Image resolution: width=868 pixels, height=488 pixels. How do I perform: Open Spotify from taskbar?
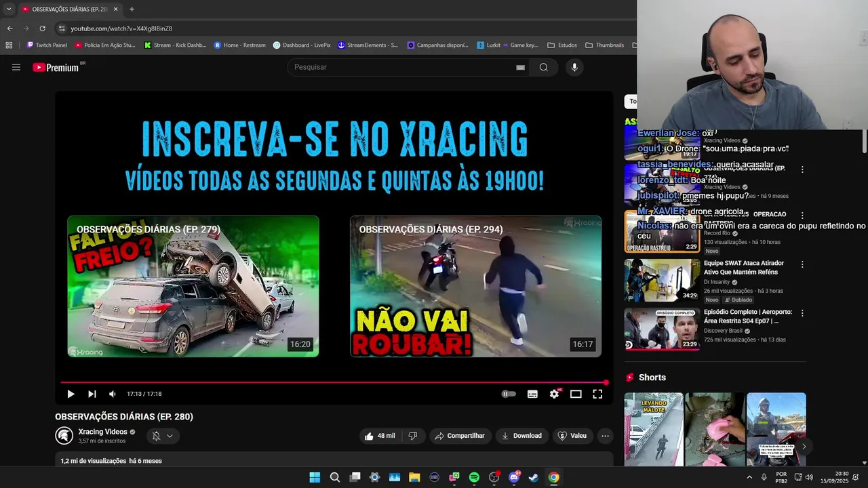[x=474, y=477]
